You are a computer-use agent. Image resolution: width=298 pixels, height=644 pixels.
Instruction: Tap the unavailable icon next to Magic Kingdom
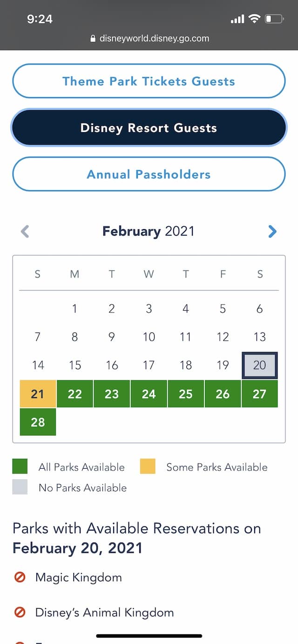click(20, 578)
